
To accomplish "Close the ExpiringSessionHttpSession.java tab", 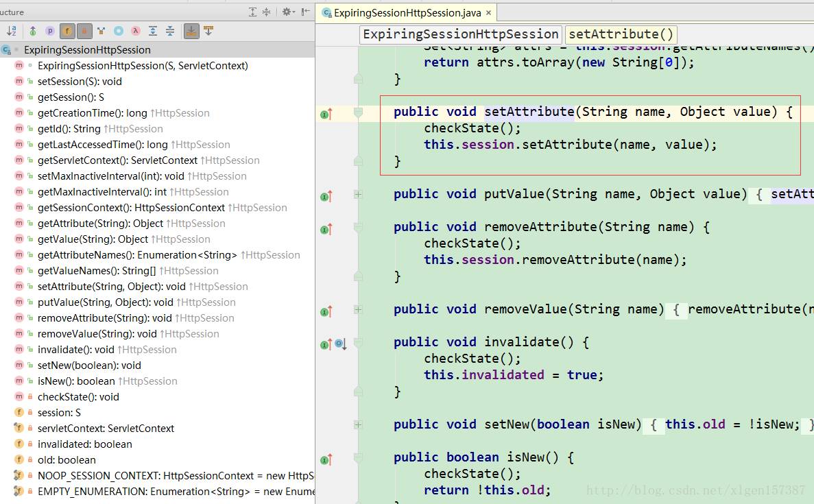I will (x=488, y=12).
